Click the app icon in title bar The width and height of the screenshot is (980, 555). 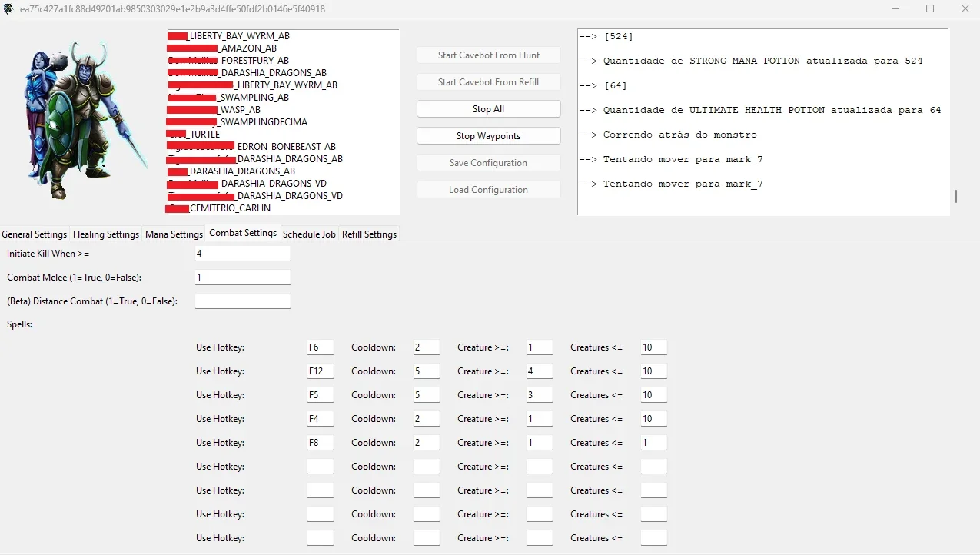[8, 9]
